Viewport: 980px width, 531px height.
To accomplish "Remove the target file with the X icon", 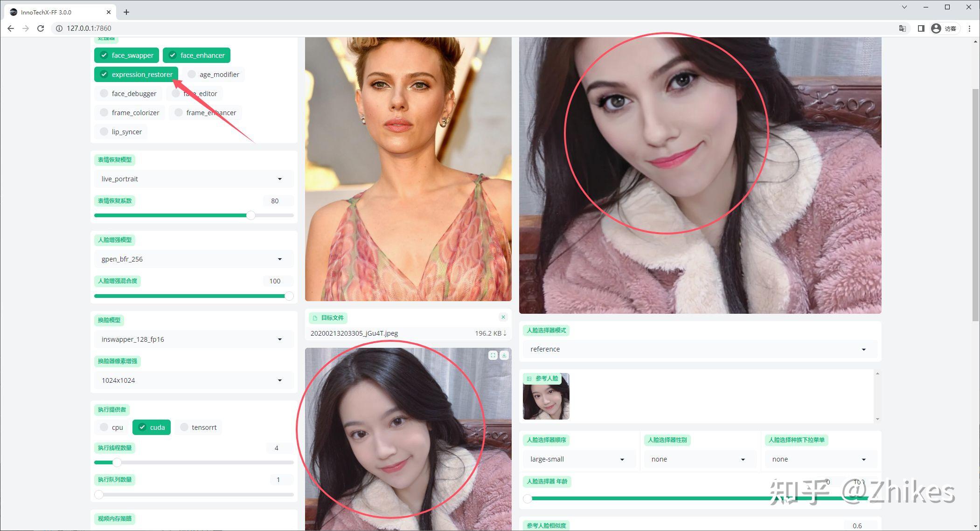I will (x=503, y=317).
